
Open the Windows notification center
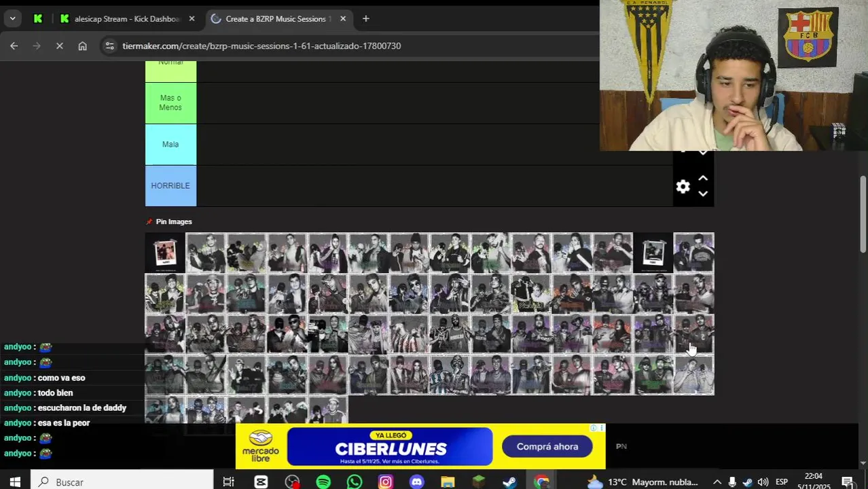click(x=848, y=482)
